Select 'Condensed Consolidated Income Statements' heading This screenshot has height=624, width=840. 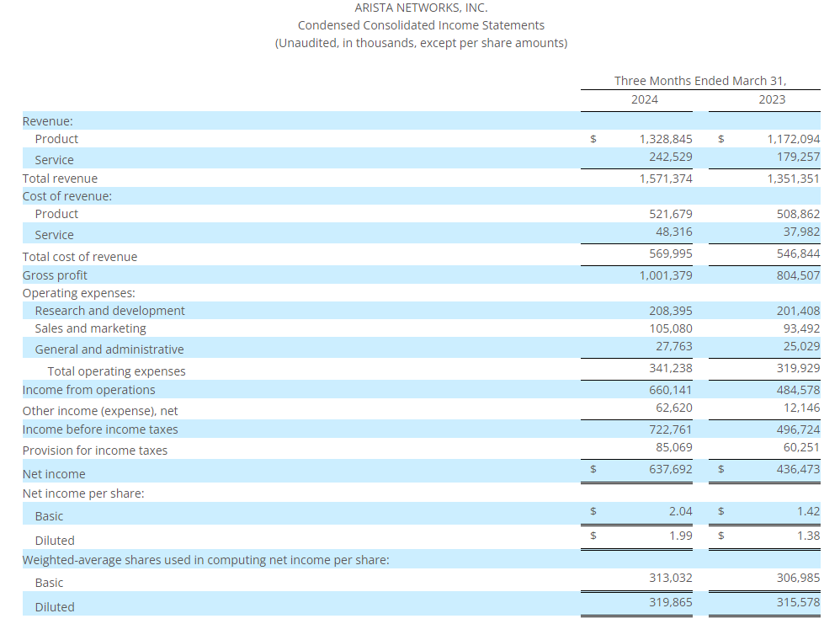coord(421,25)
